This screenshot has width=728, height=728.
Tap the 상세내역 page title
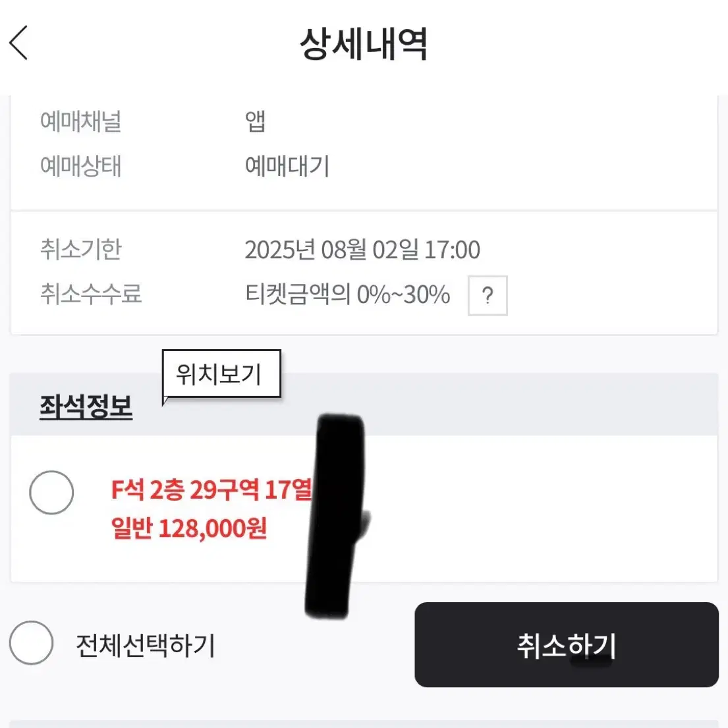coord(364,44)
